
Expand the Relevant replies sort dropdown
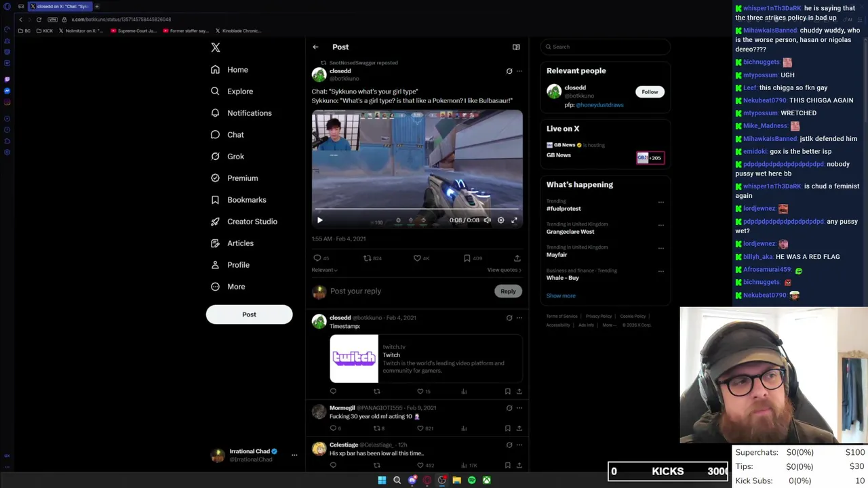[325, 270]
